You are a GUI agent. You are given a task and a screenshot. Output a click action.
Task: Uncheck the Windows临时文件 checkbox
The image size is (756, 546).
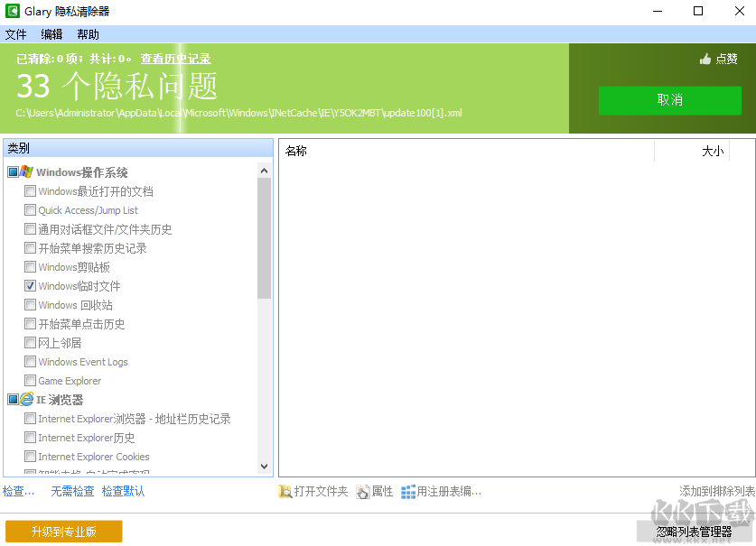pos(31,285)
